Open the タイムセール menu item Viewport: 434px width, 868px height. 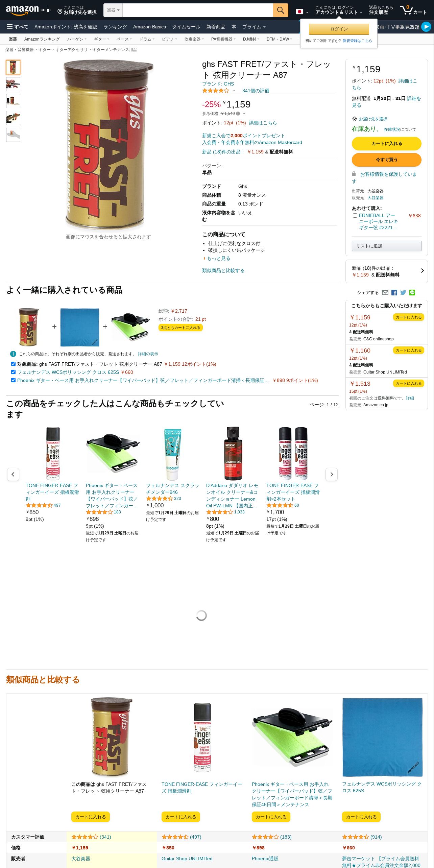tap(186, 27)
